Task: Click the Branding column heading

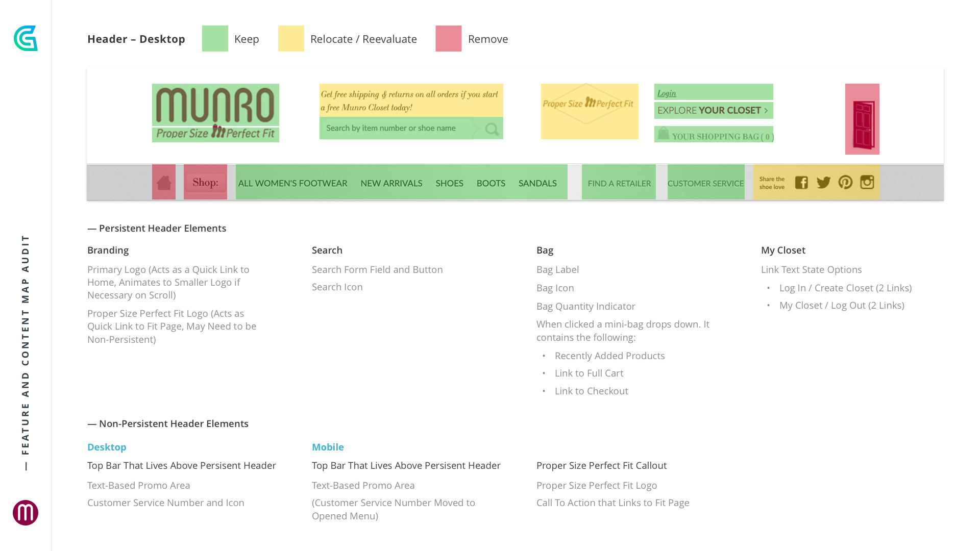Action: click(108, 250)
